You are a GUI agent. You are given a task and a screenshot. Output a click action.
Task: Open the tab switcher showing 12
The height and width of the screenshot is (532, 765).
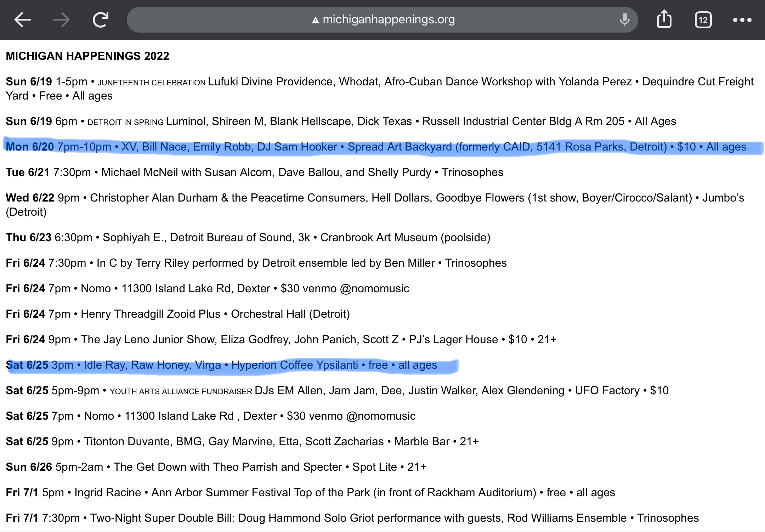pos(703,20)
